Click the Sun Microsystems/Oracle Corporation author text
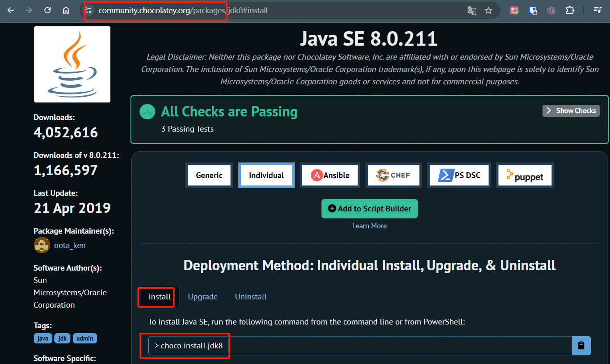The height and width of the screenshot is (364, 610). tap(70, 292)
